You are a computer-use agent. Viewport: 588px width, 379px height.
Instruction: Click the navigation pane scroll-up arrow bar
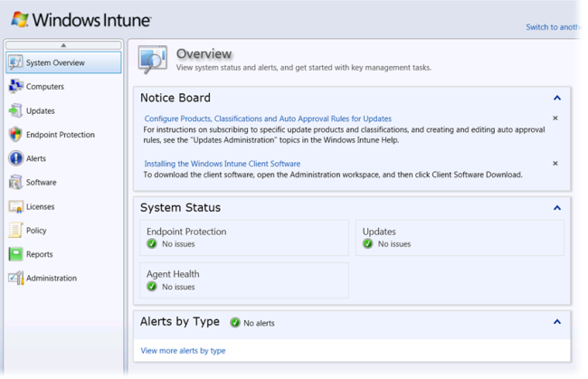63,45
